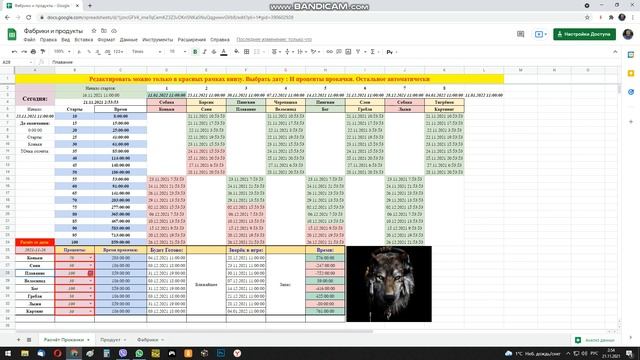This screenshot has height=360, width=640.
Task: Move the document to a folder
Action: point(104,31)
